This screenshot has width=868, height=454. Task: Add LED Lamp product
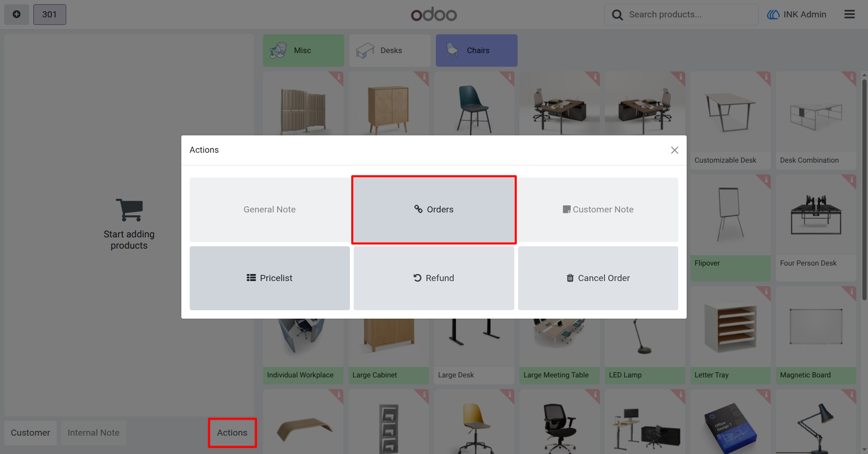click(x=645, y=351)
